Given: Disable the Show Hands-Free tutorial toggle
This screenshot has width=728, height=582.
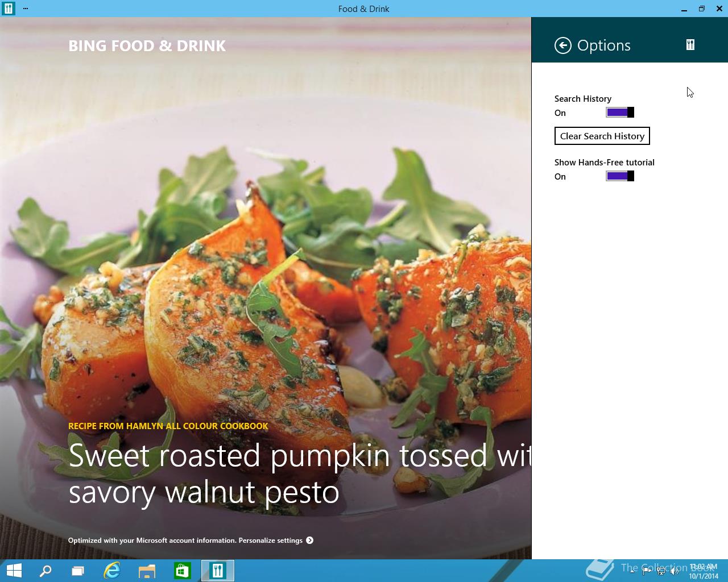Looking at the screenshot, I should tap(620, 176).
